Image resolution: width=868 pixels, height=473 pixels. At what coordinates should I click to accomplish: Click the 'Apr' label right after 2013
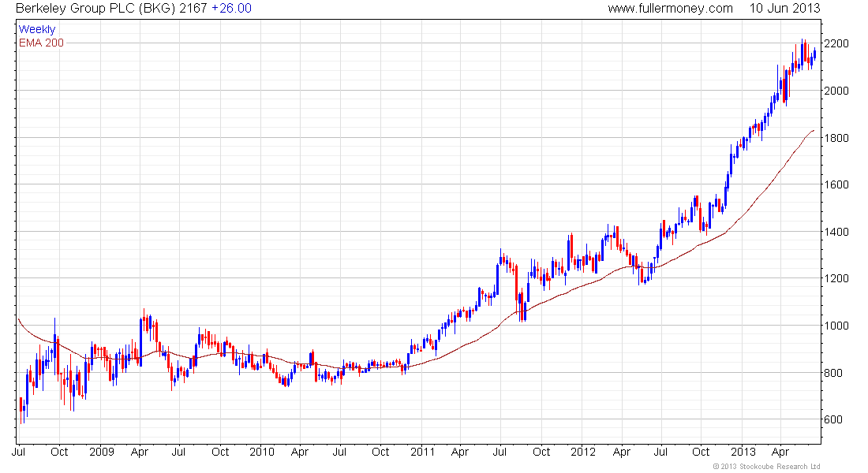coord(780,452)
